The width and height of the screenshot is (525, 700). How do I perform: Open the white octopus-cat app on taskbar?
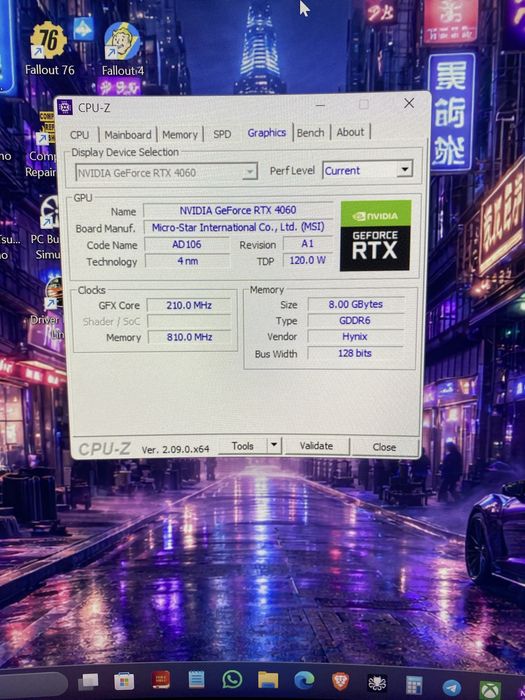[x=377, y=683]
